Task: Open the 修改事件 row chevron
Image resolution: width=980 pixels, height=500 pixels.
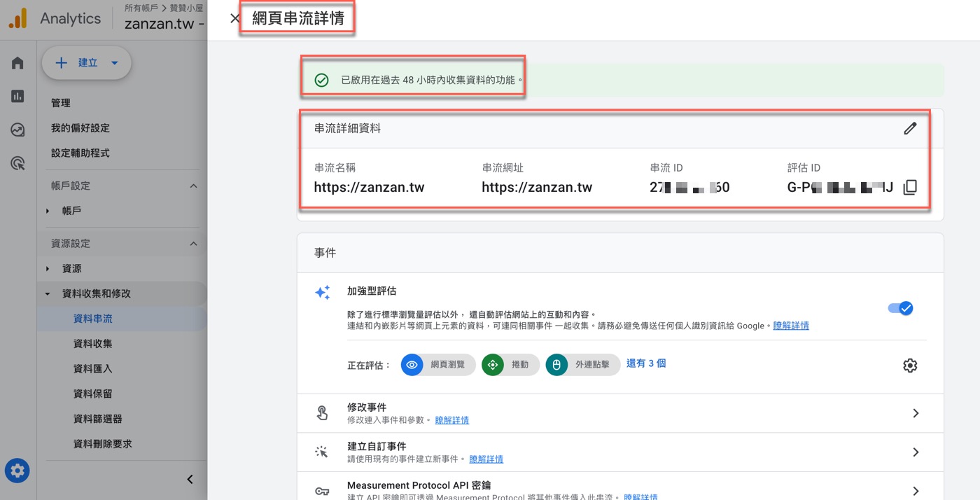Action: pyautogui.click(x=916, y=413)
